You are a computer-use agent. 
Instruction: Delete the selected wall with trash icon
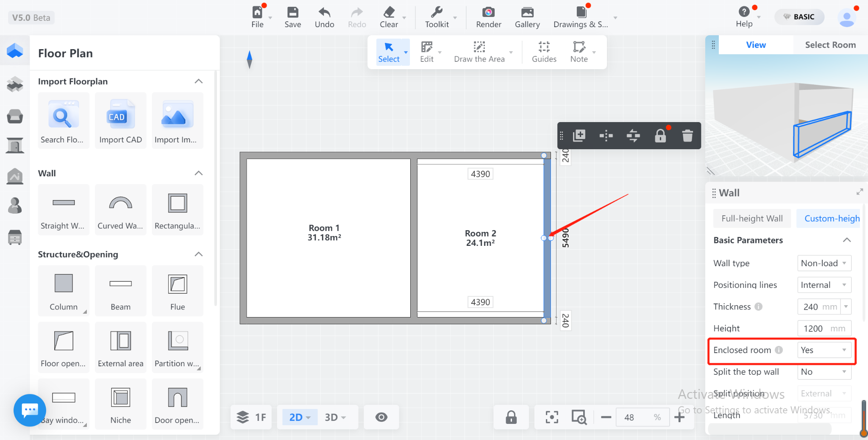click(687, 136)
